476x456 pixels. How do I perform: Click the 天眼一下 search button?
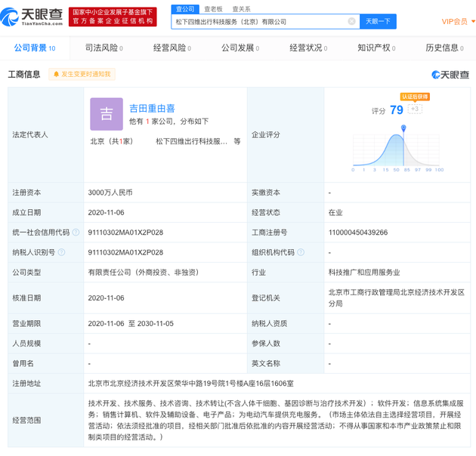tap(378, 22)
